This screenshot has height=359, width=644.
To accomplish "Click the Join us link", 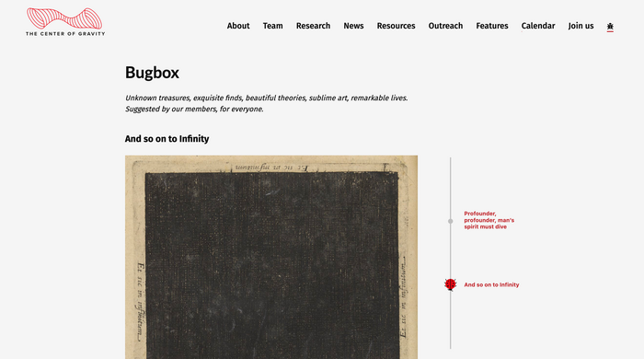I will pyautogui.click(x=581, y=26).
